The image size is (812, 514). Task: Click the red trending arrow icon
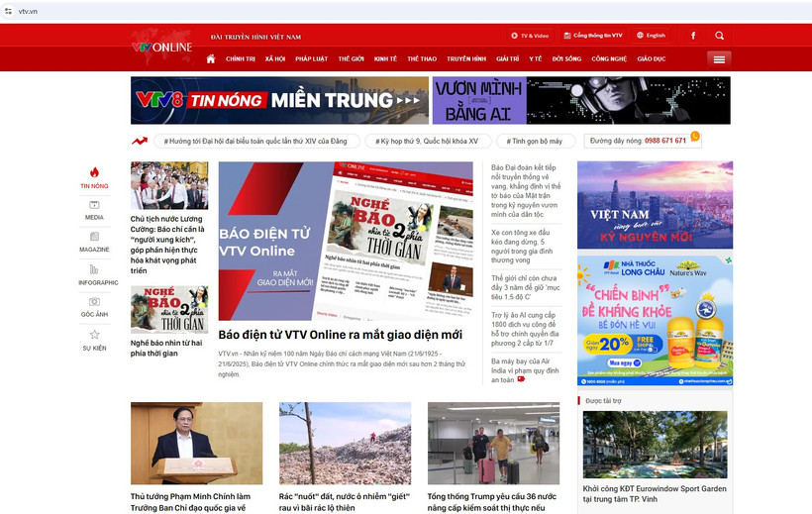click(x=140, y=141)
